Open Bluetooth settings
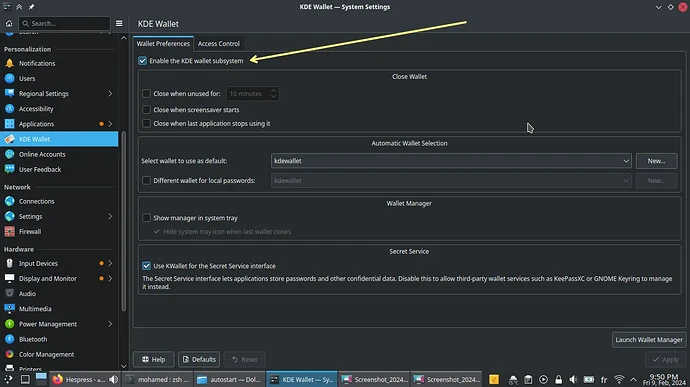The width and height of the screenshot is (690, 387). pyautogui.click(x=59, y=339)
